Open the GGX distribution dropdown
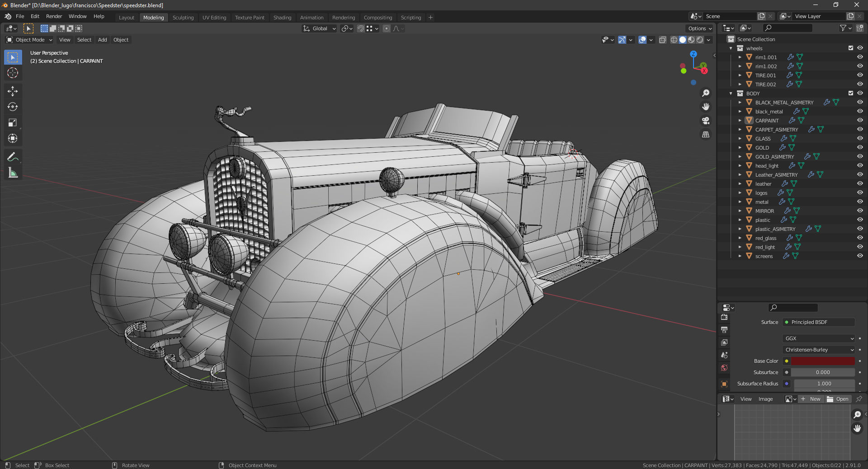Screen dimensions: 868x469 (819, 338)
